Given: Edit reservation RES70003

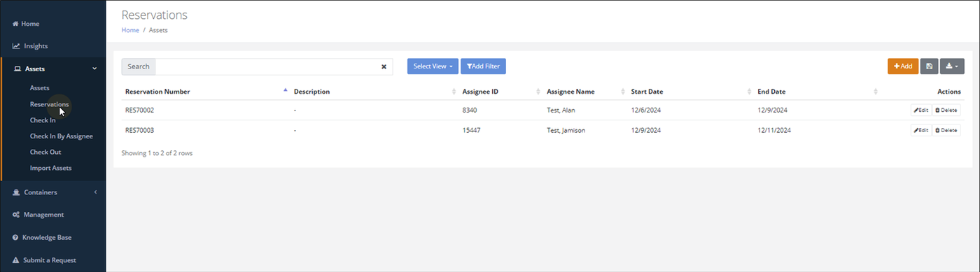Looking at the screenshot, I should point(920,130).
